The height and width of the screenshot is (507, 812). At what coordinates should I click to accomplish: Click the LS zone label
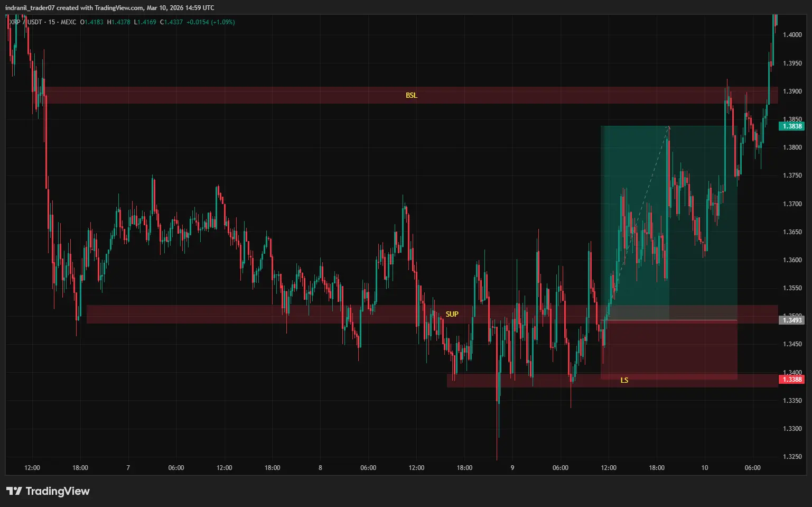tap(624, 380)
